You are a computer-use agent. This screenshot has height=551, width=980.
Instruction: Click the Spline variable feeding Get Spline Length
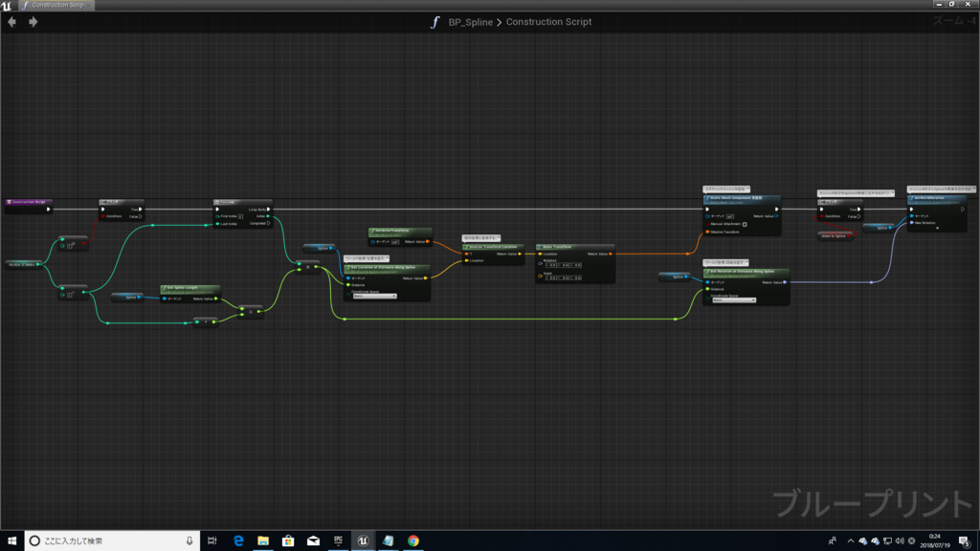click(127, 298)
